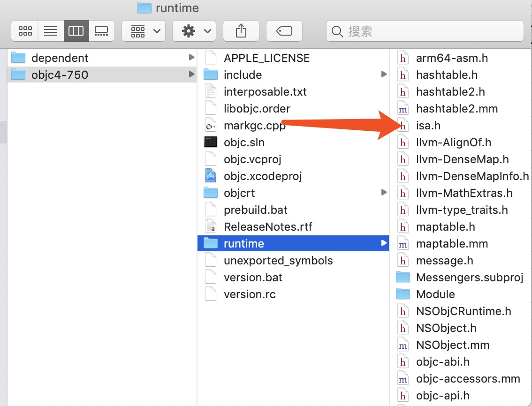The height and width of the screenshot is (406, 532).
Task: Select the message.h header icon
Action: tap(403, 260)
